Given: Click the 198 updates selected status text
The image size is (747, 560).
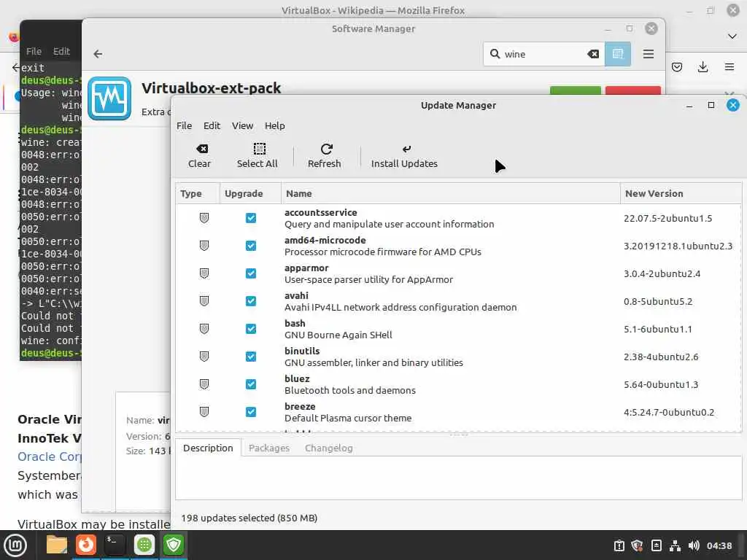Looking at the screenshot, I should click(249, 518).
